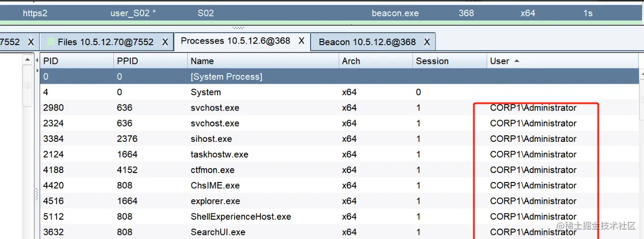Click CORP1\Administrator in taskhostw.exe row

click(534, 154)
